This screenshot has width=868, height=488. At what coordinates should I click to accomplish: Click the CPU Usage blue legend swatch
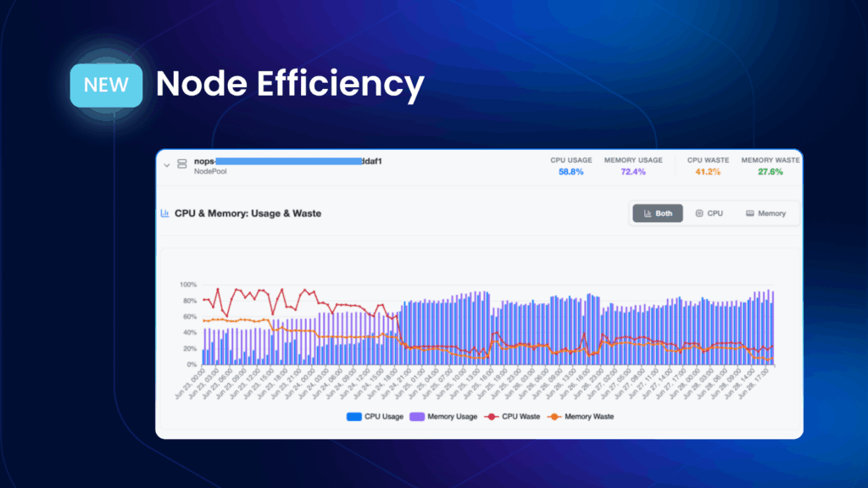pyautogui.click(x=353, y=417)
